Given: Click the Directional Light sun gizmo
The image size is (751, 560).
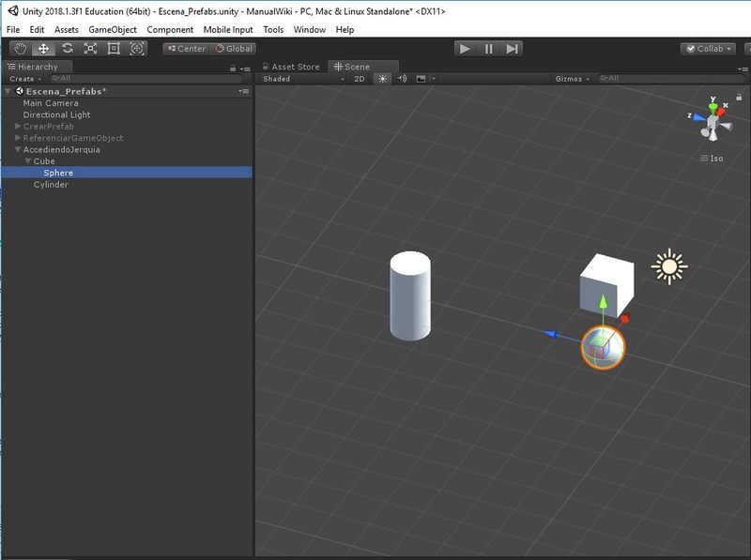Looking at the screenshot, I should pyautogui.click(x=669, y=266).
